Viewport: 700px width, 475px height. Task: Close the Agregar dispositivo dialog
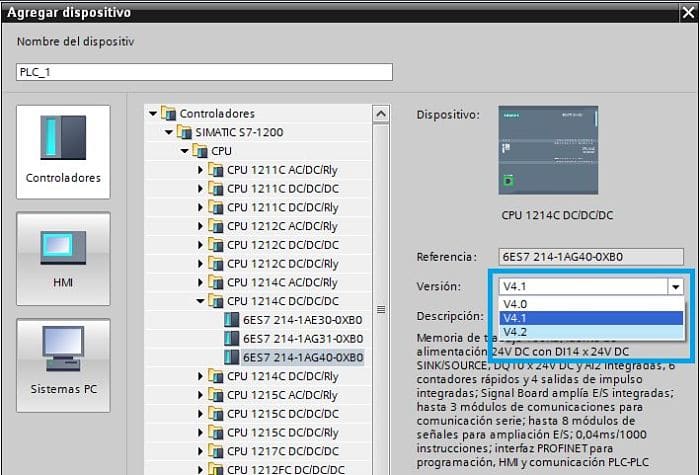tap(688, 12)
